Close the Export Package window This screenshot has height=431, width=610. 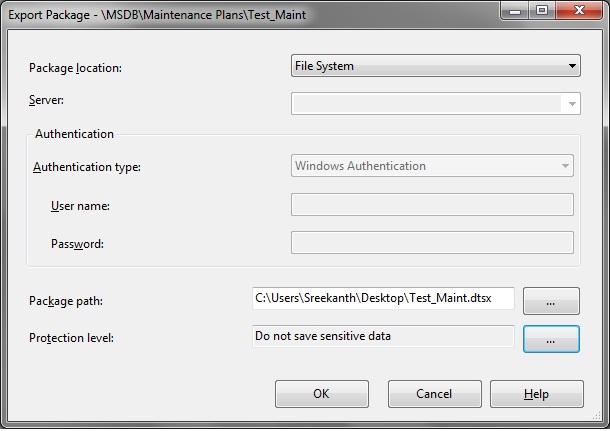[578, 12]
